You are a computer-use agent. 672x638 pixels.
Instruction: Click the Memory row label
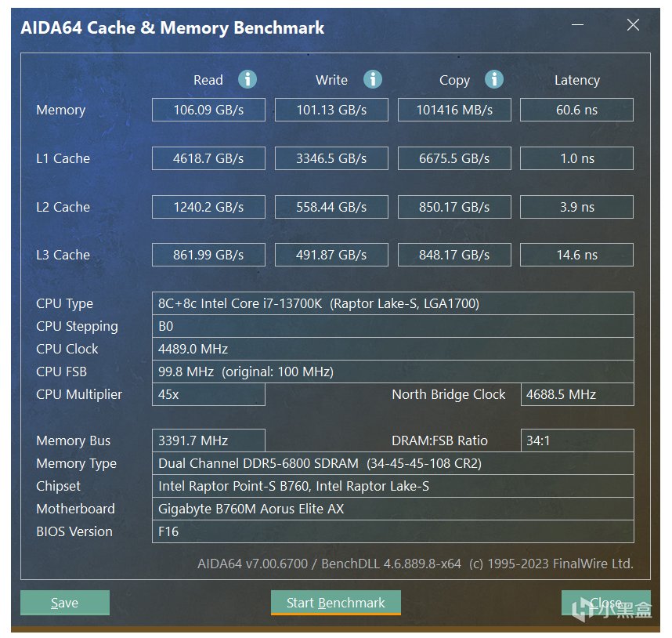point(61,111)
